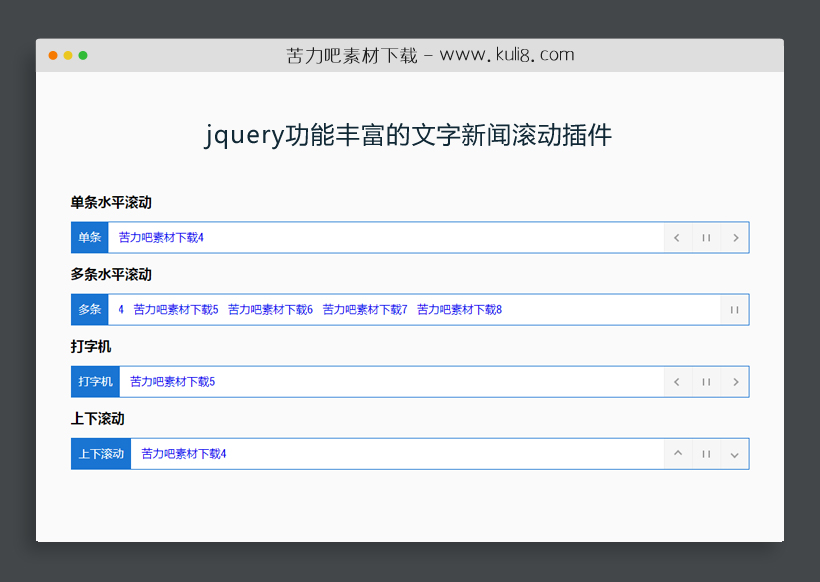The image size is (820, 582).
Task: Click the next arrow in the 单条水平滚动 row
Action: 736,237
